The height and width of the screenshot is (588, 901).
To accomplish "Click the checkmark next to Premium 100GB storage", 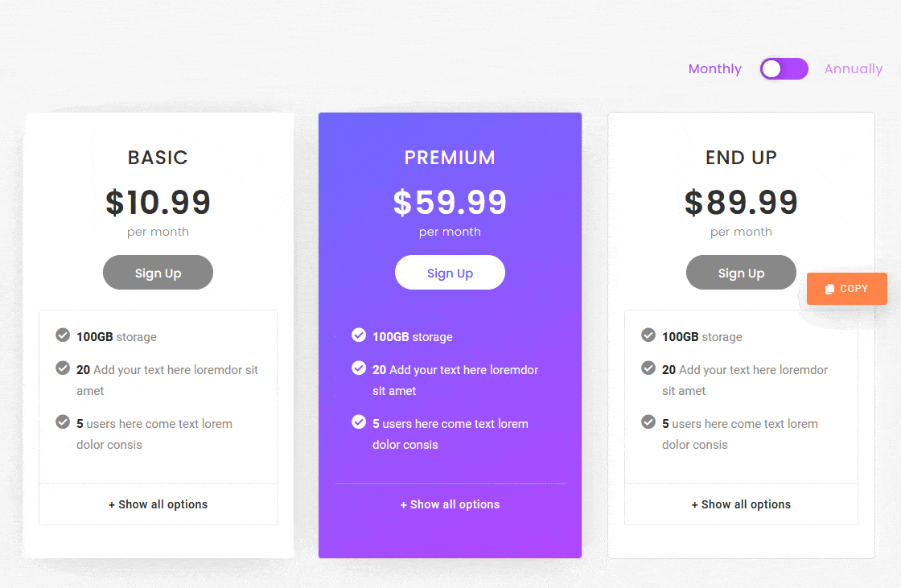I will [359, 335].
